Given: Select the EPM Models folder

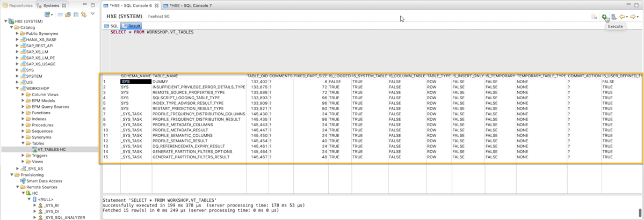Looking at the screenshot, I should [40, 100].
